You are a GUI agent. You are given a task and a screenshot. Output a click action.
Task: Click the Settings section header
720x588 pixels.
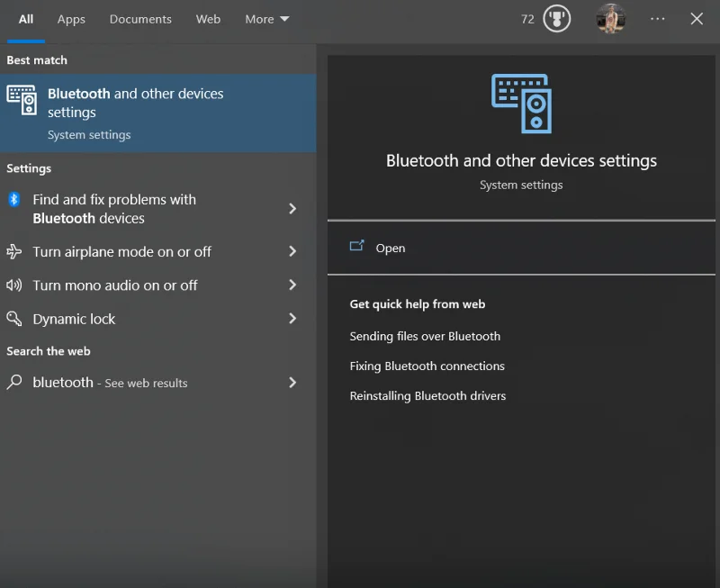pos(29,168)
